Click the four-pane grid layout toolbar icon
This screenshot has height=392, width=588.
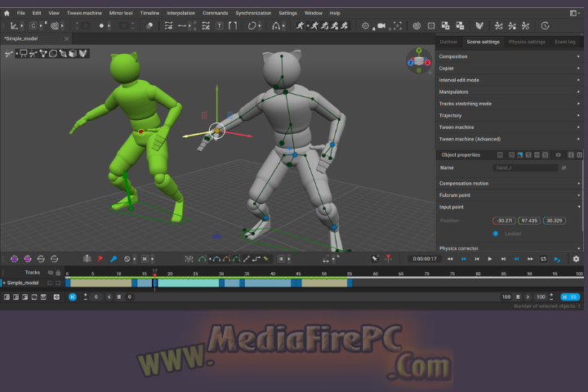coord(431,26)
